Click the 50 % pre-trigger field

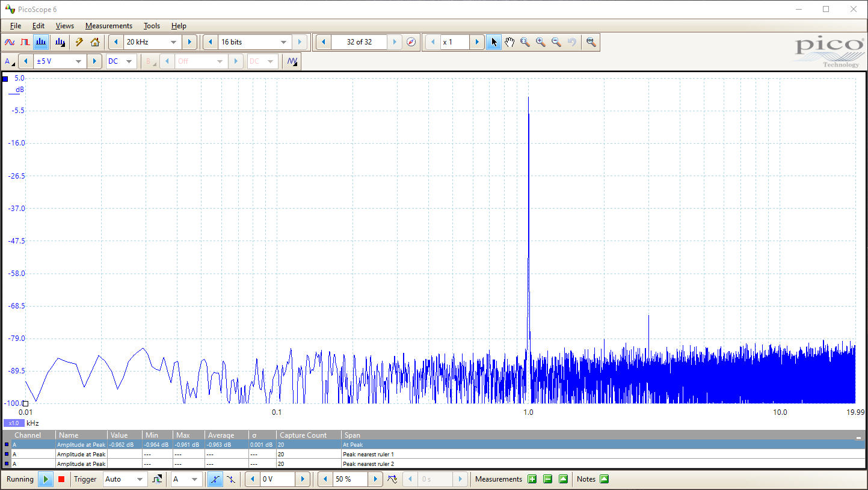[x=350, y=479]
